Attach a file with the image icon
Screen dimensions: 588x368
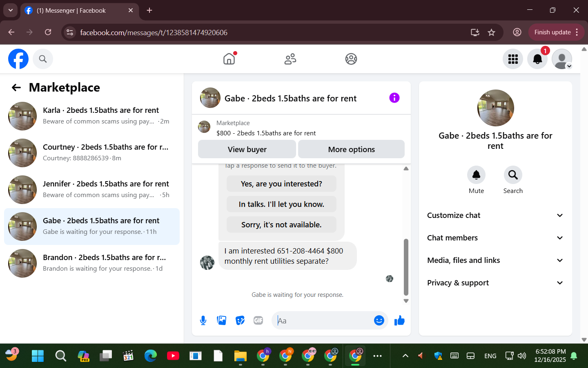222,321
